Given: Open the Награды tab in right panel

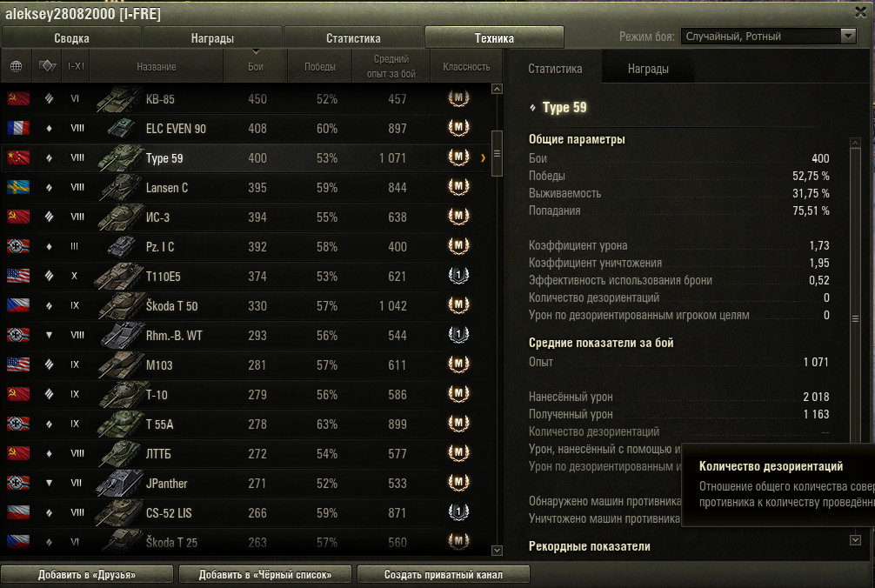Looking at the screenshot, I should click(x=648, y=69).
